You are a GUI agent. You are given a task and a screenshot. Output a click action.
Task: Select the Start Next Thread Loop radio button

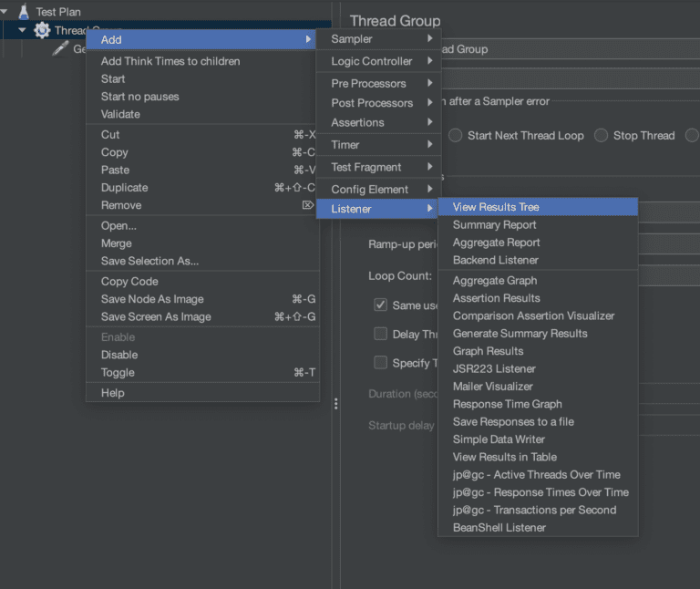point(456,135)
